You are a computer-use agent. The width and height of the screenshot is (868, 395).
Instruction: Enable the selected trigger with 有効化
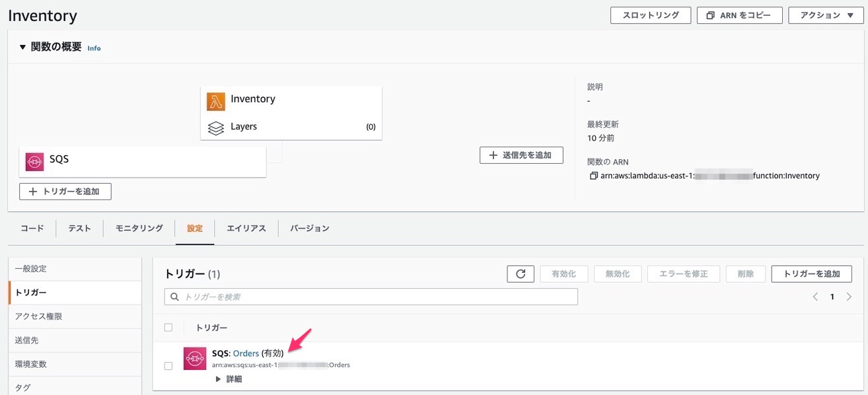click(563, 273)
